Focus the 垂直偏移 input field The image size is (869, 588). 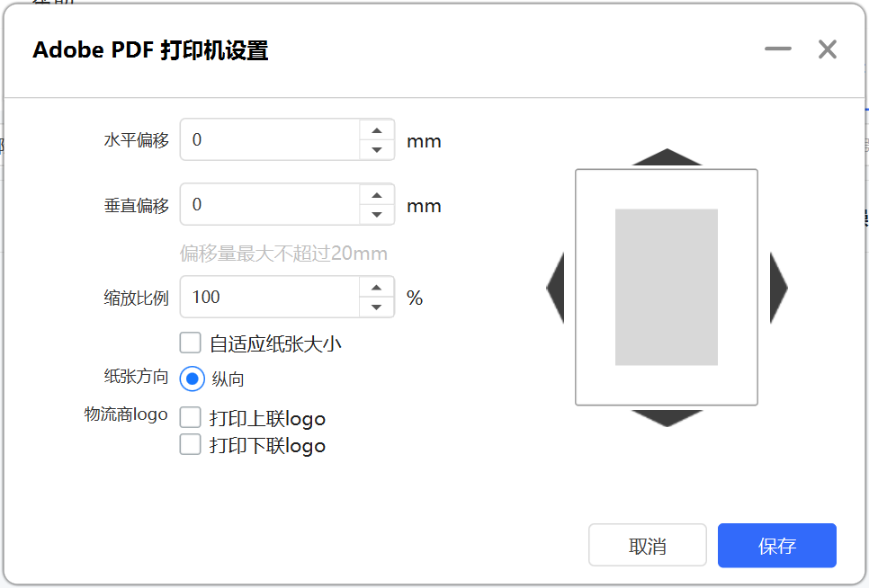[270, 205]
